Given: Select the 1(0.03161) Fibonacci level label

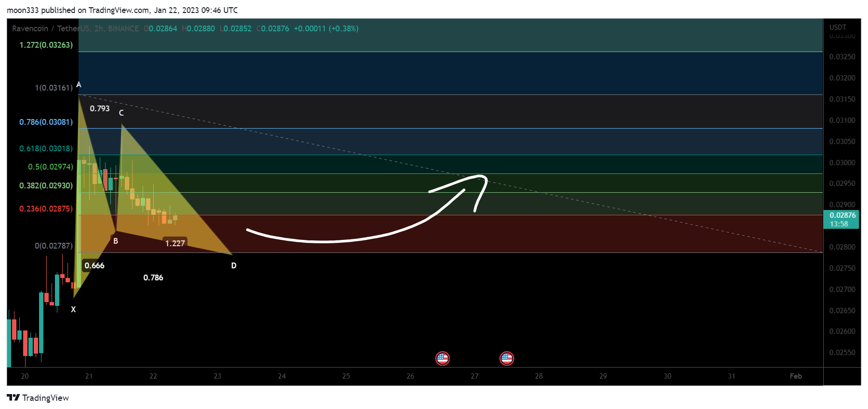Looking at the screenshot, I should (54, 88).
